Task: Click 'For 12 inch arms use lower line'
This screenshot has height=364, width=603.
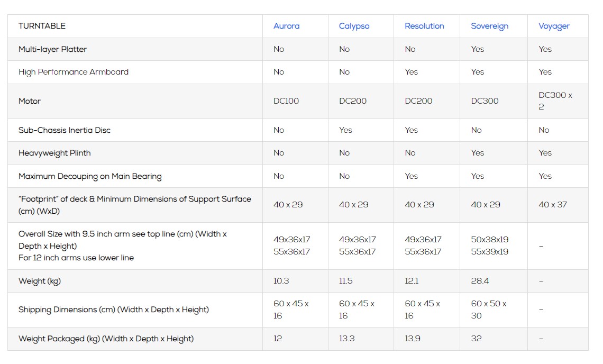Action: (x=76, y=258)
